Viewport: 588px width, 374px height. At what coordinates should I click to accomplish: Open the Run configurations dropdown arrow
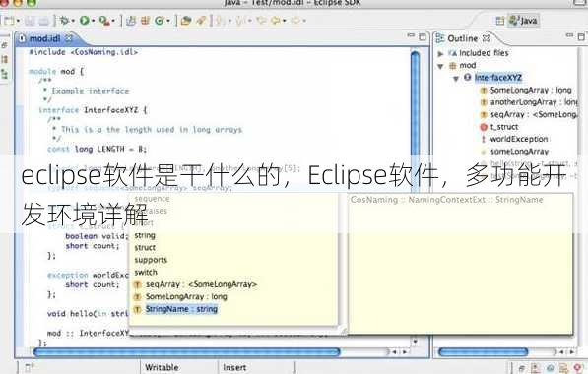pyautogui.click(x=93, y=21)
